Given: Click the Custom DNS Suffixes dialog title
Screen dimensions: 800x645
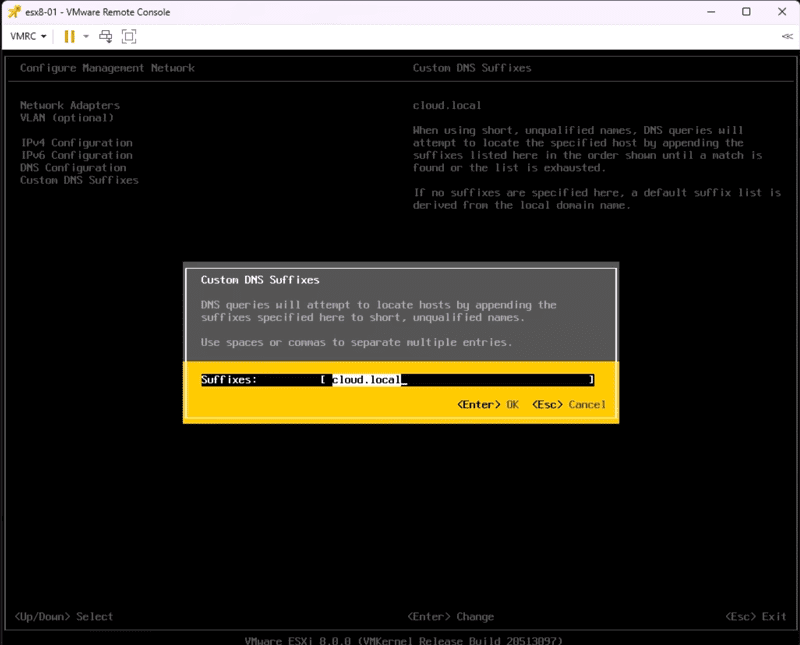Looking at the screenshot, I should (260, 280).
